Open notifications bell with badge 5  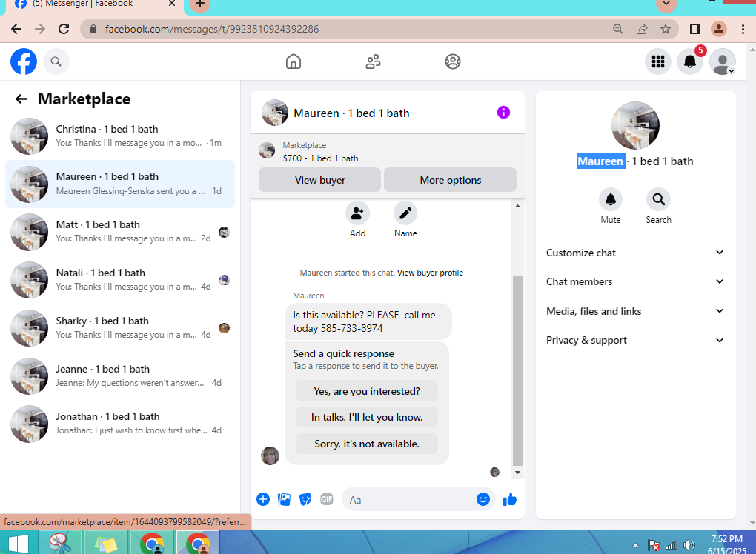[x=690, y=61]
